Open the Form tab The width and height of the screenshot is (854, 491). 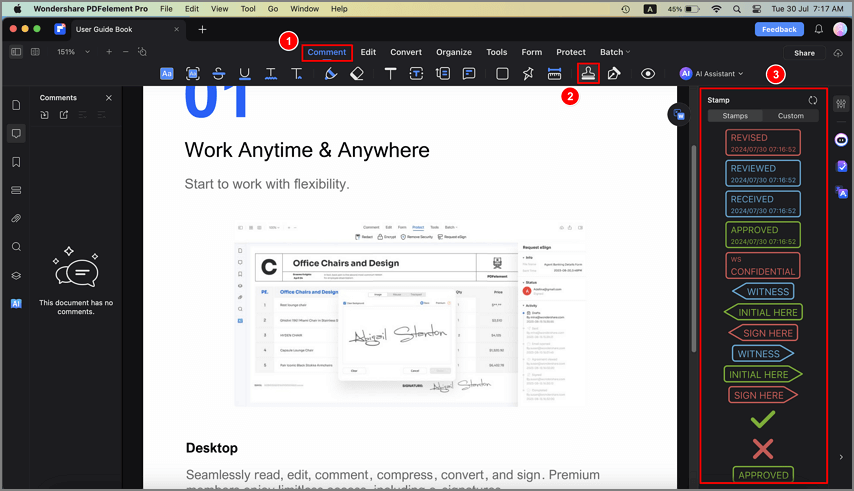[532, 52]
